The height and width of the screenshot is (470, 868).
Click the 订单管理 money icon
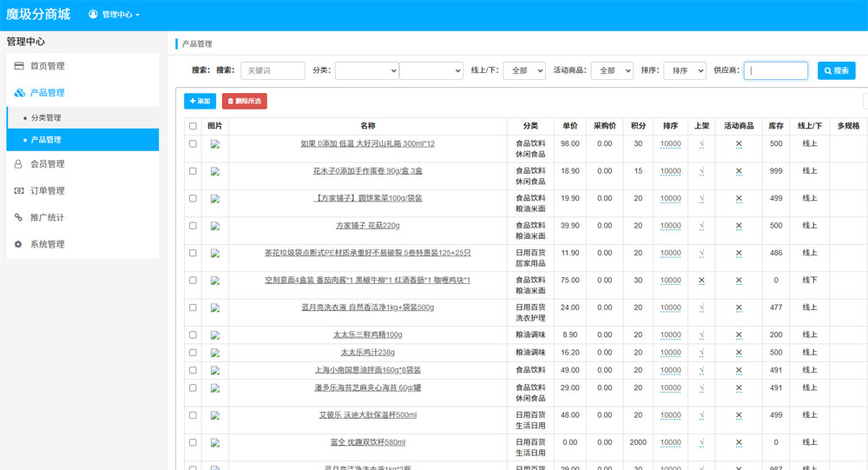pyautogui.click(x=19, y=191)
